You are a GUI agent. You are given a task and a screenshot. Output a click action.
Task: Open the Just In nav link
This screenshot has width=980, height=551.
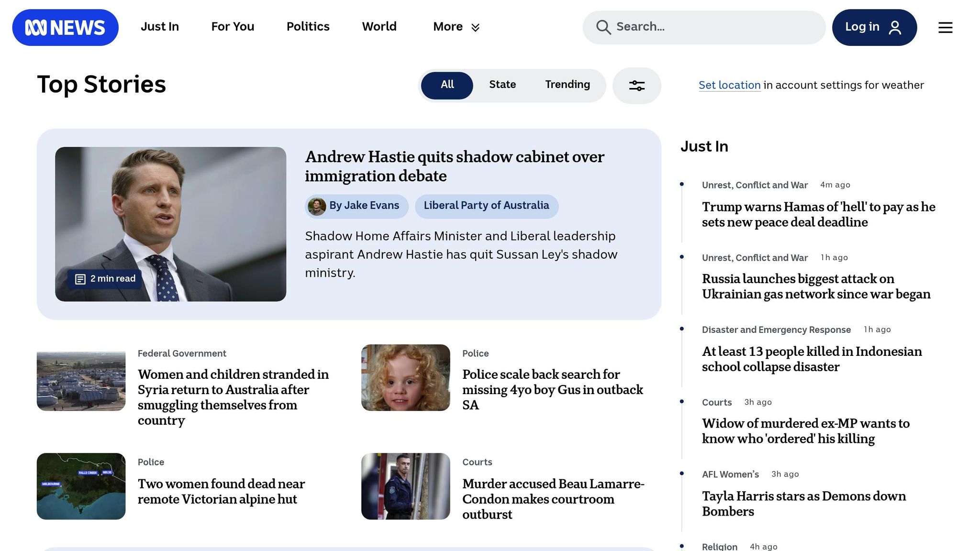pyautogui.click(x=159, y=27)
